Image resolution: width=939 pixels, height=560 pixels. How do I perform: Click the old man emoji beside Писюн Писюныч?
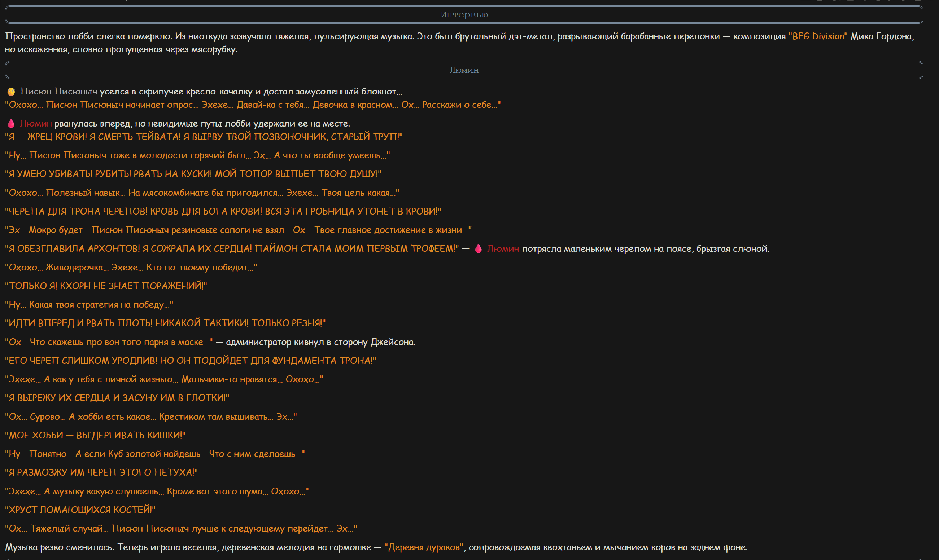click(x=11, y=92)
